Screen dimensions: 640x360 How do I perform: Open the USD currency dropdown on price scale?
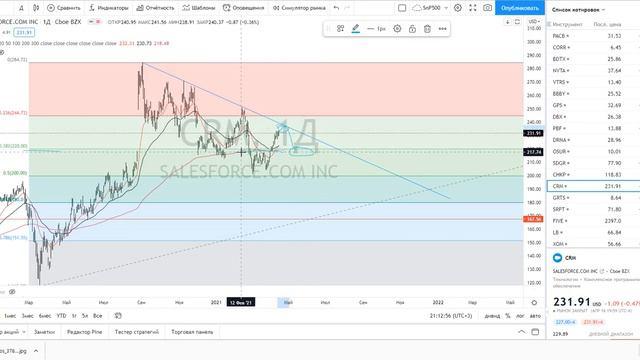[x=534, y=22]
